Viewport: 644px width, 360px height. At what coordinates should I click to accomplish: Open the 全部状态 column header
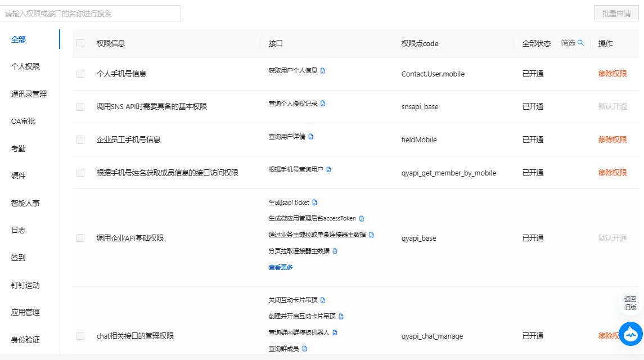click(536, 43)
